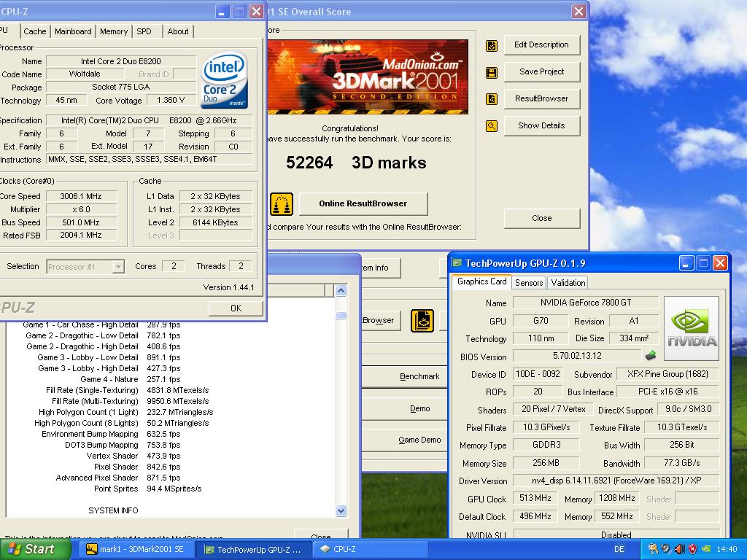Viewport: 747px width, 560px height.
Task: Click the Game 2 - Dragothic - Low Detail row
Action: coord(103,335)
